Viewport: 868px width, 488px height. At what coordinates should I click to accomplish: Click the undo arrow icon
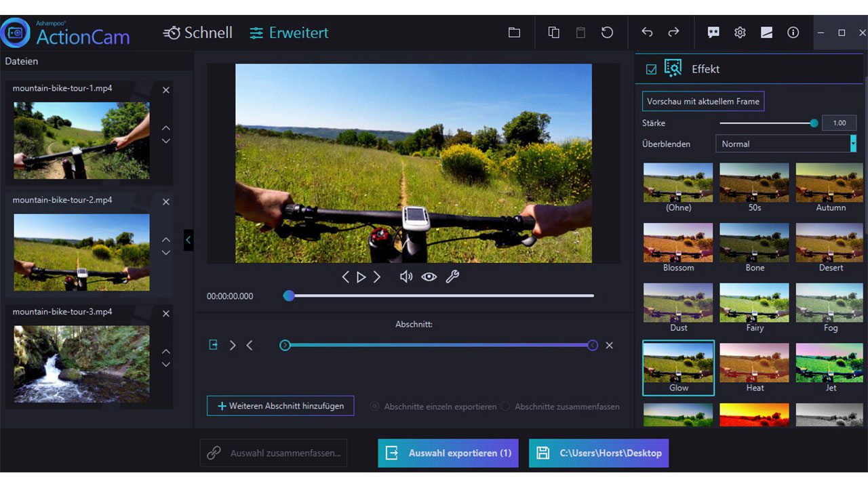coord(647,33)
